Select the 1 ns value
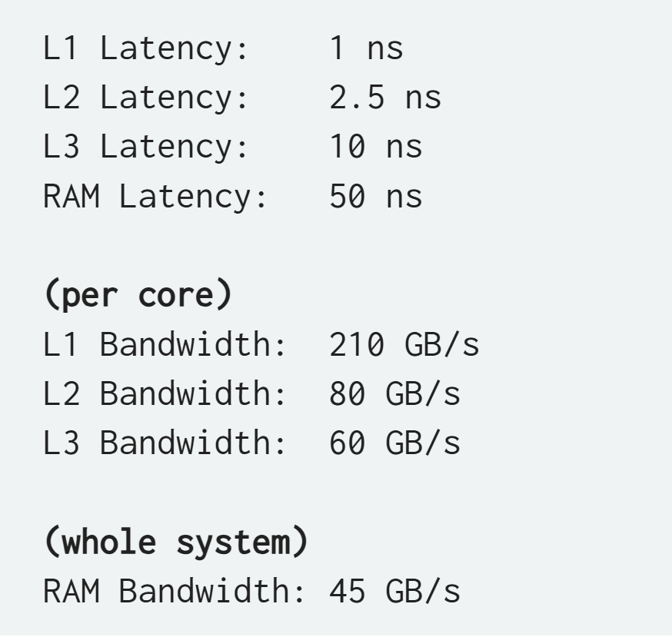Image resolution: width=672 pixels, height=637 pixels. coord(367,48)
